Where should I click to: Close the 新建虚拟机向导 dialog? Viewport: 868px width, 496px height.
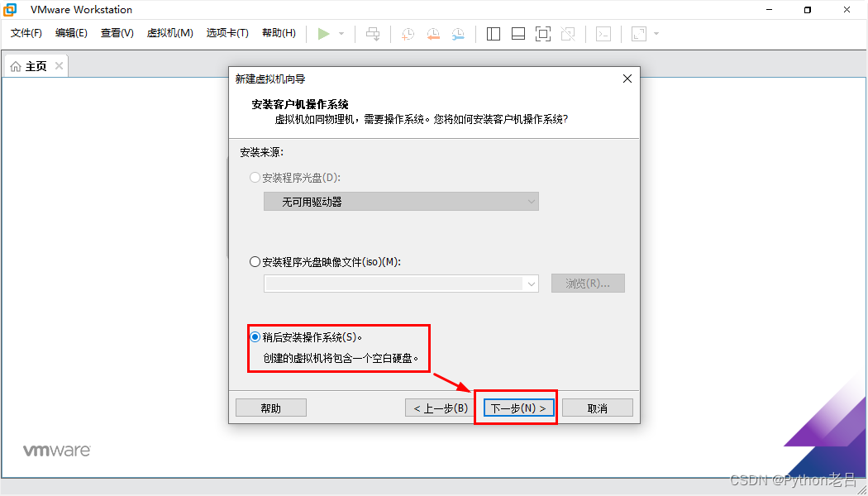coord(627,79)
